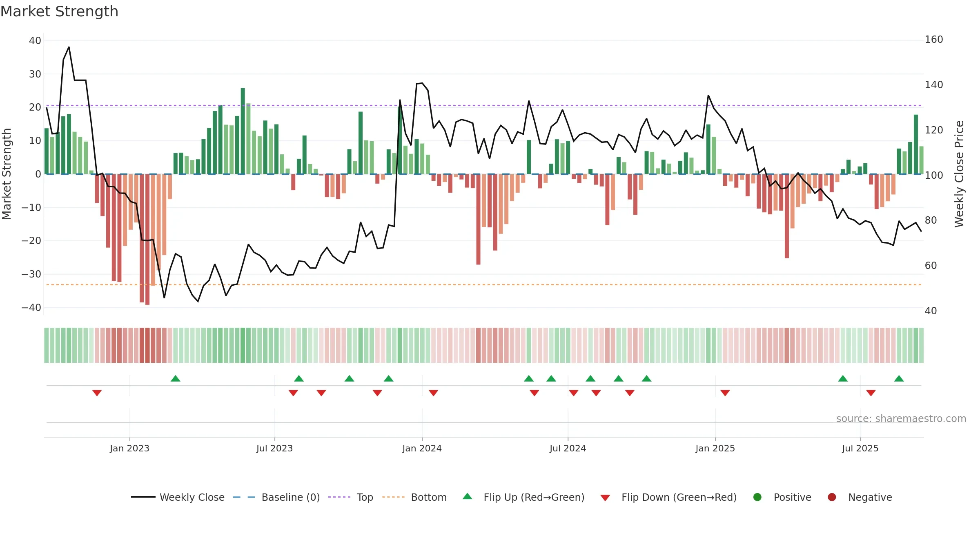Image resolution: width=980 pixels, height=551 pixels.
Task: Click the source: sharemaestro.com text
Action: coord(901,419)
